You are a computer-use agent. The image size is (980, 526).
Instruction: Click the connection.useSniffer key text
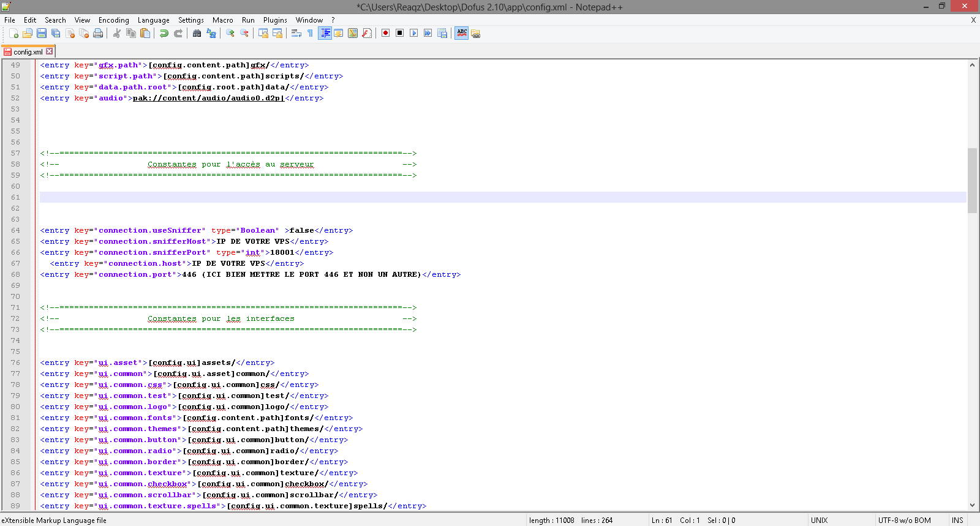tap(150, 230)
